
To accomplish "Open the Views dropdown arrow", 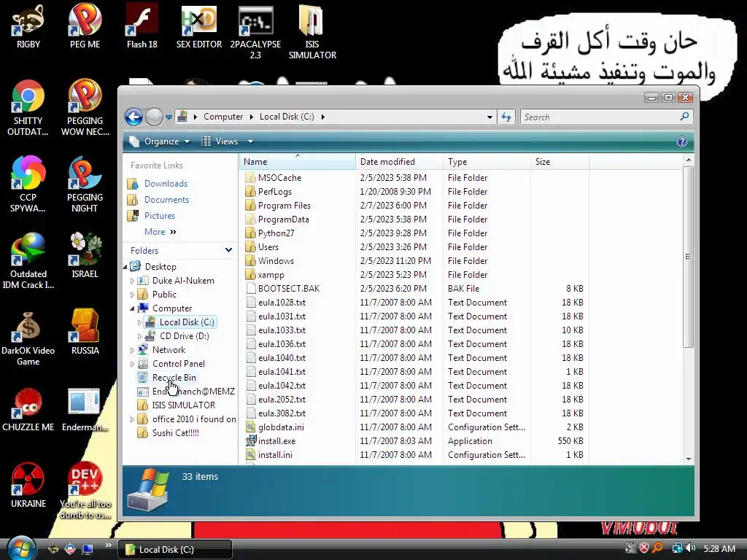I will [250, 141].
